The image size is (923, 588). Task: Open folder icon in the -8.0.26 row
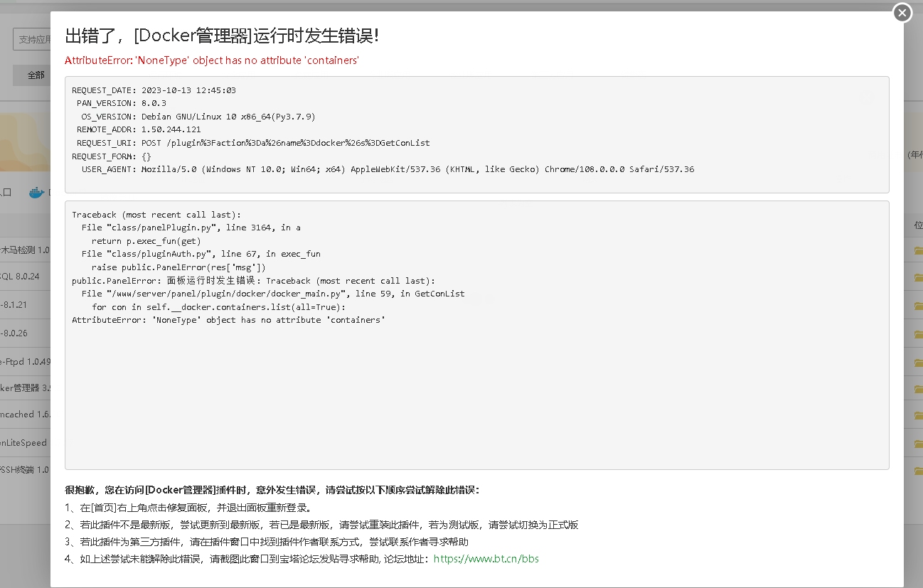[918, 333]
